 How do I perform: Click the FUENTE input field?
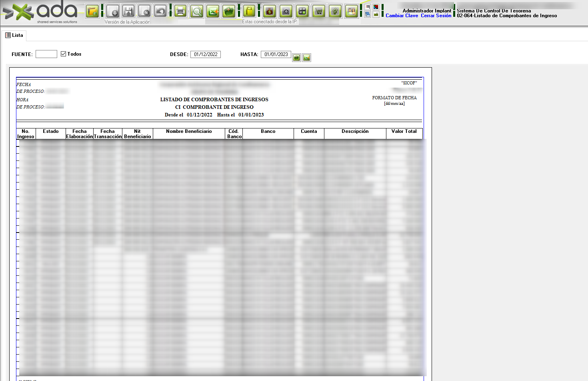click(x=46, y=54)
